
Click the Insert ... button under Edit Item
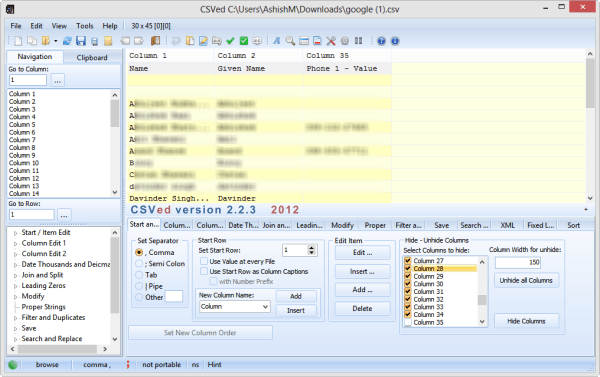pos(362,271)
